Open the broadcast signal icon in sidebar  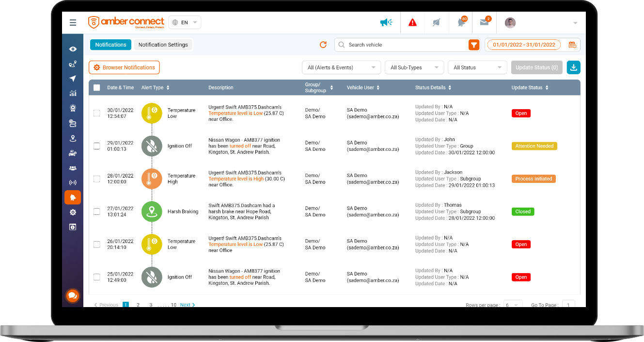pyautogui.click(x=73, y=183)
